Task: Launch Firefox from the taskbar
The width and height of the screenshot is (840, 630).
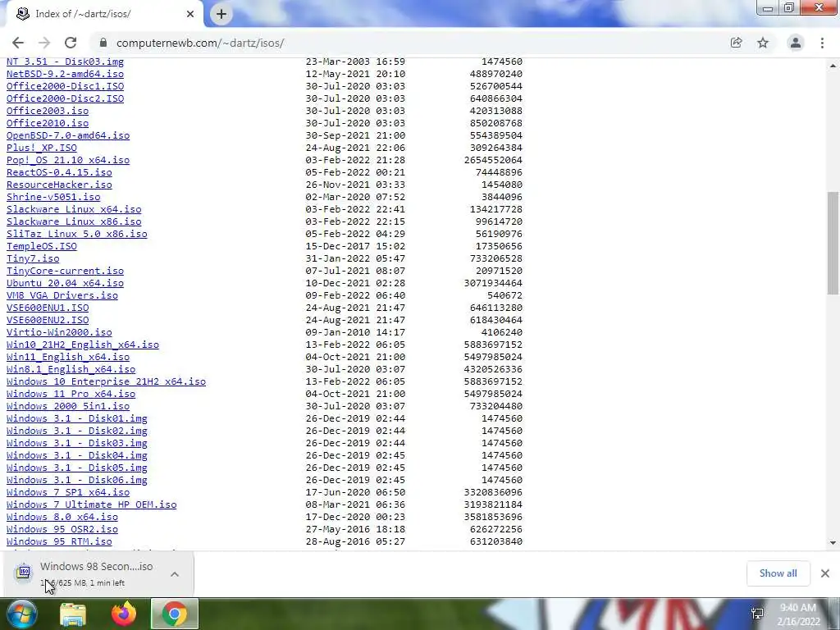Action: [x=123, y=614]
